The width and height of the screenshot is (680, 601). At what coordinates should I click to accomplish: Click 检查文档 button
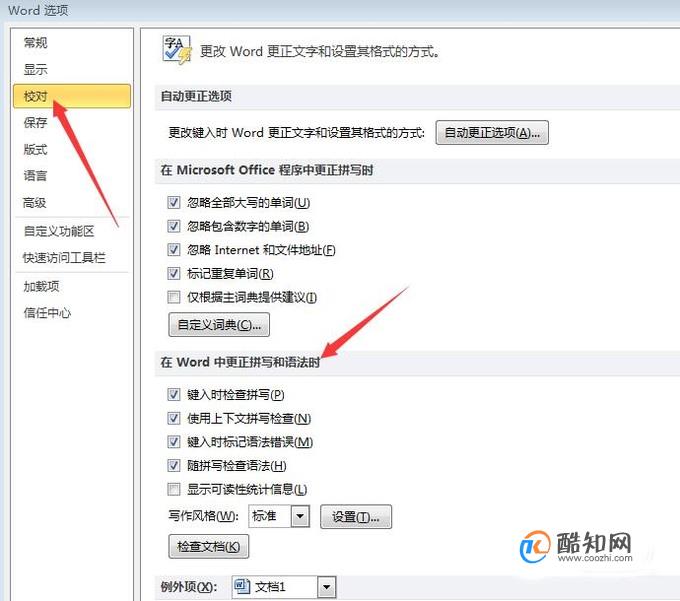pos(209,546)
